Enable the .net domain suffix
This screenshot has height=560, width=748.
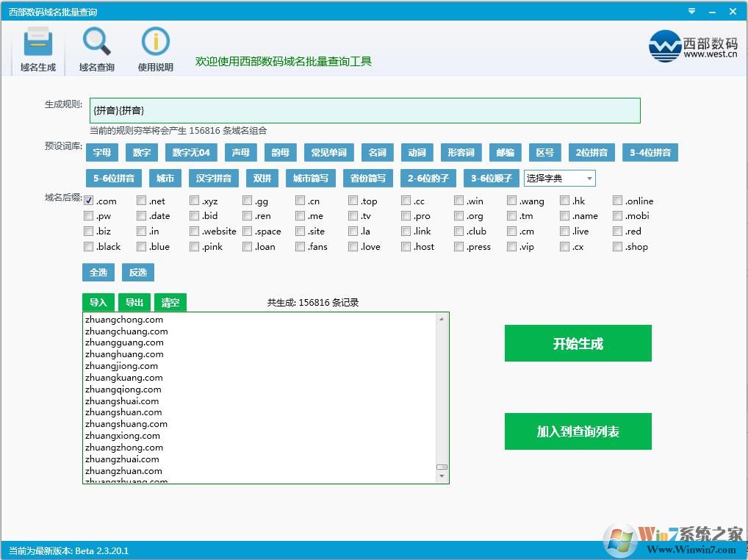tap(141, 200)
